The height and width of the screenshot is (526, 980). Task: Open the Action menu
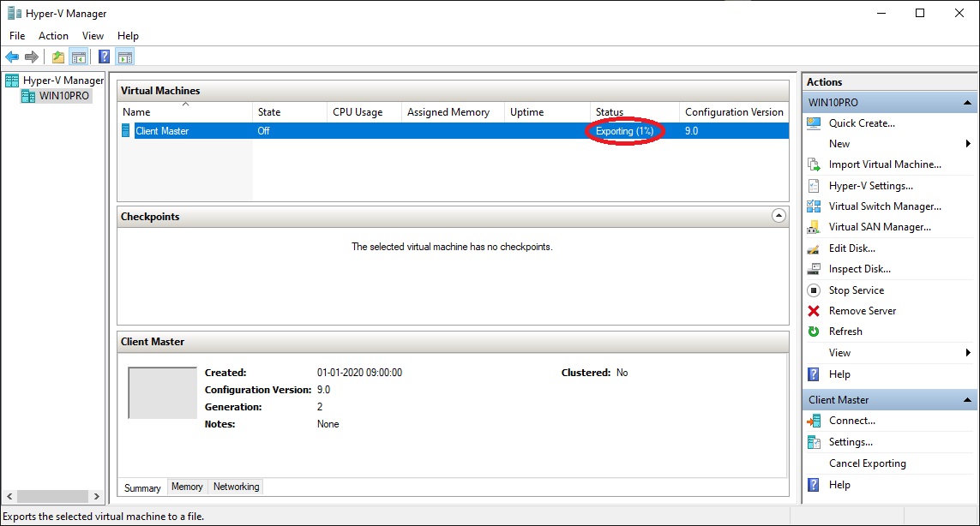pyautogui.click(x=53, y=36)
